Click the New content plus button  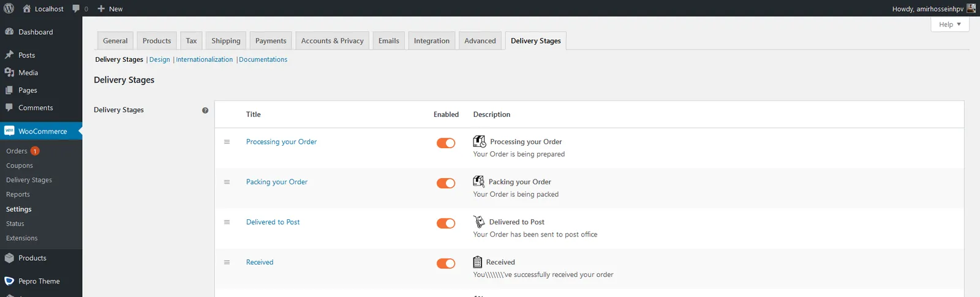110,9
